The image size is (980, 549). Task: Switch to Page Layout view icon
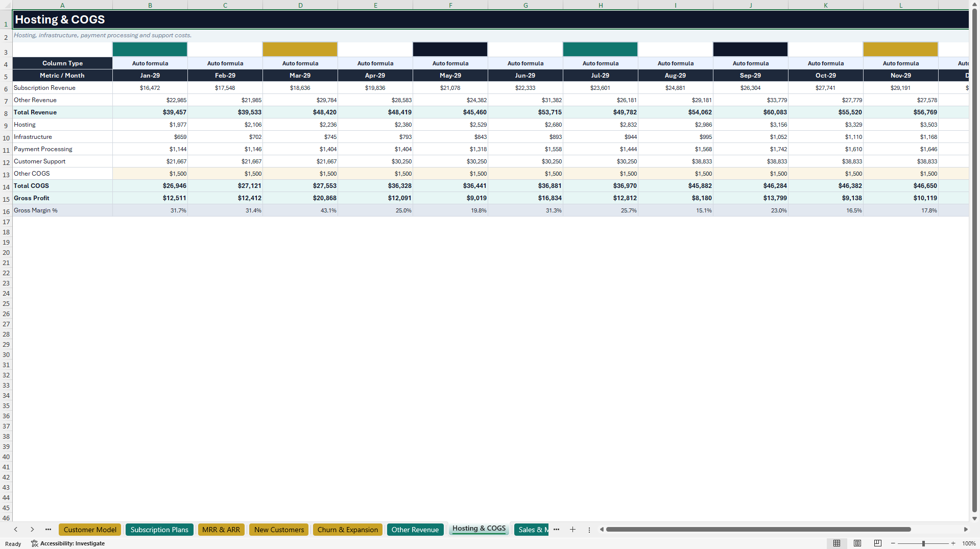coord(857,543)
